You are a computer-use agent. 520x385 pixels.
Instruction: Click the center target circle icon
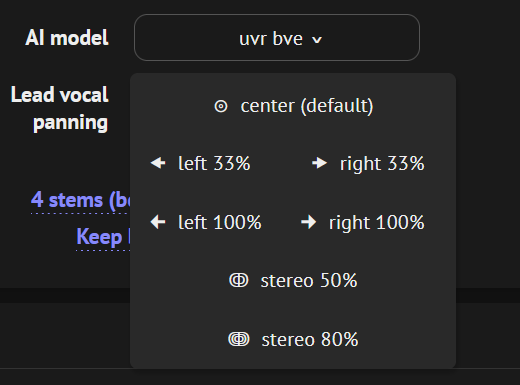pos(221,106)
